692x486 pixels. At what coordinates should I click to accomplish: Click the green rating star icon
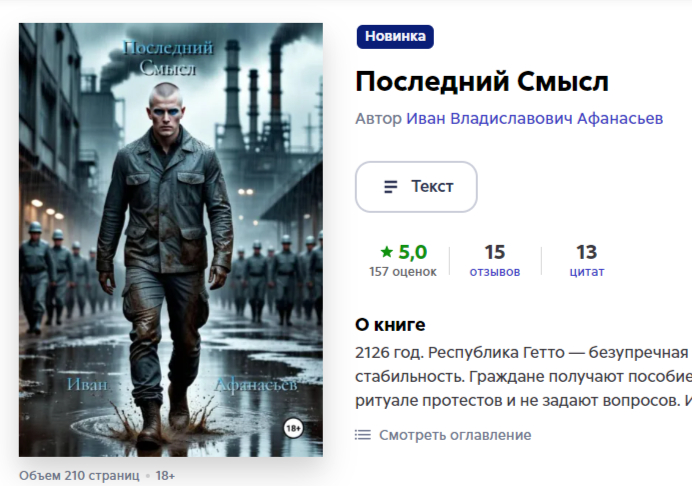(387, 252)
